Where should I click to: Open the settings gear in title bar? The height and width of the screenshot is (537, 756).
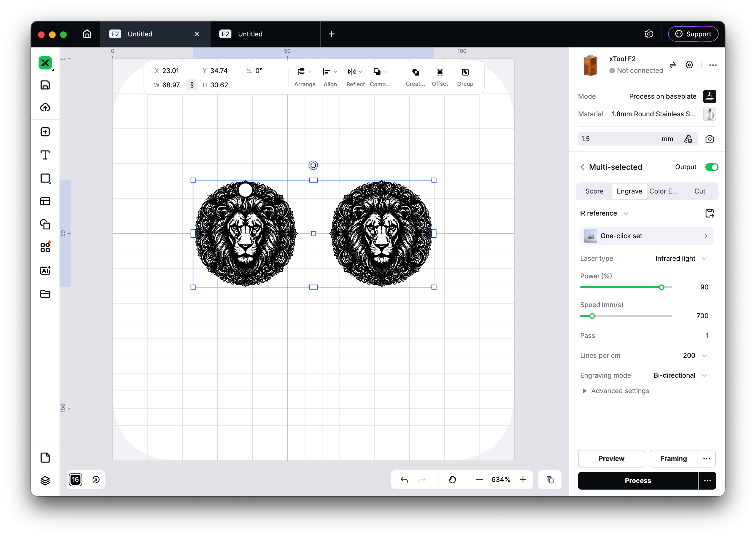pyautogui.click(x=649, y=34)
